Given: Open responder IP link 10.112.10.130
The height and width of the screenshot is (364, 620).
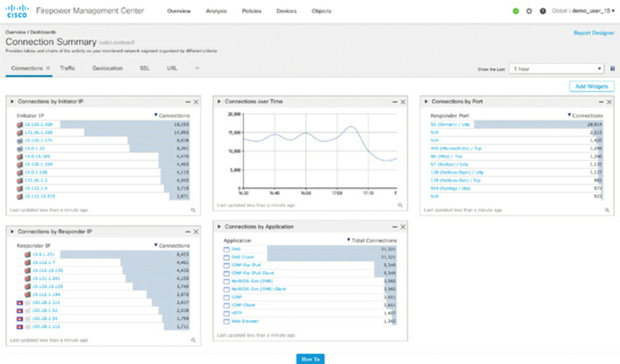Looking at the screenshot, I should pyautogui.click(x=47, y=270).
